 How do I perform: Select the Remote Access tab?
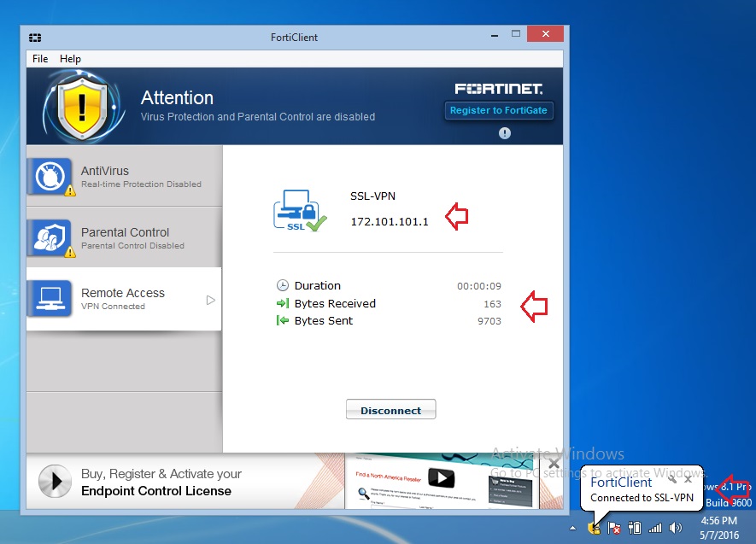click(125, 299)
